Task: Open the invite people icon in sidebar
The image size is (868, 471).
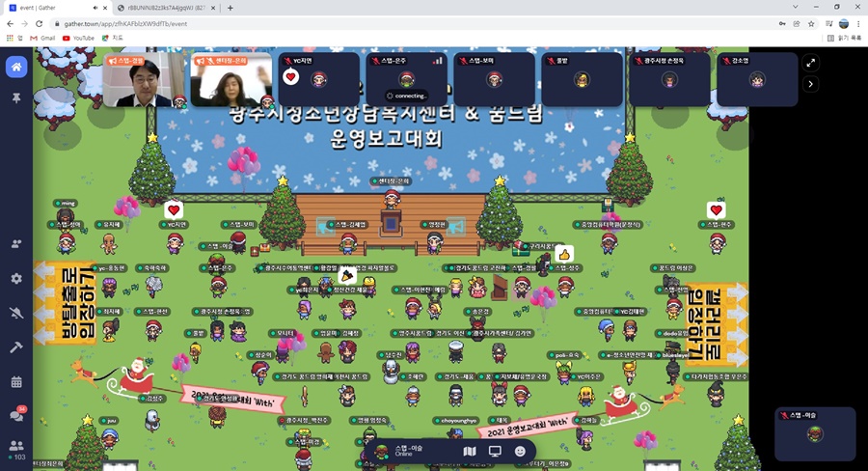Action: click(x=16, y=244)
